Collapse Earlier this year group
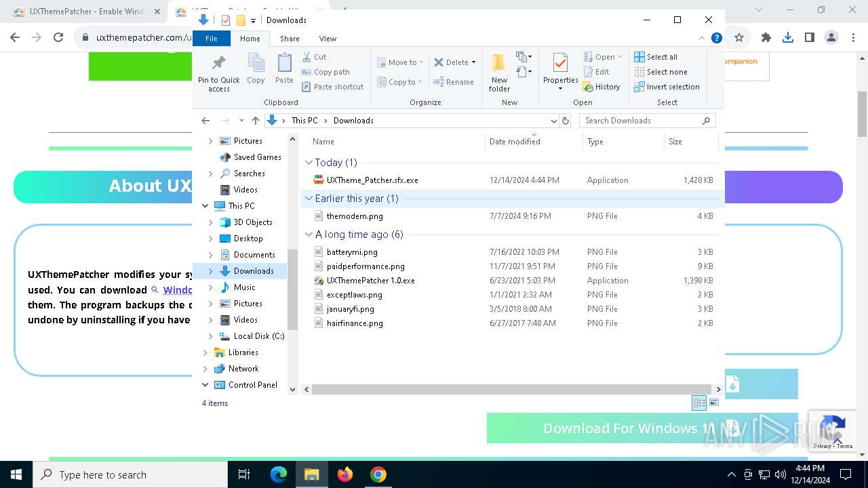This screenshot has height=488, width=868. (x=309, y=199)
